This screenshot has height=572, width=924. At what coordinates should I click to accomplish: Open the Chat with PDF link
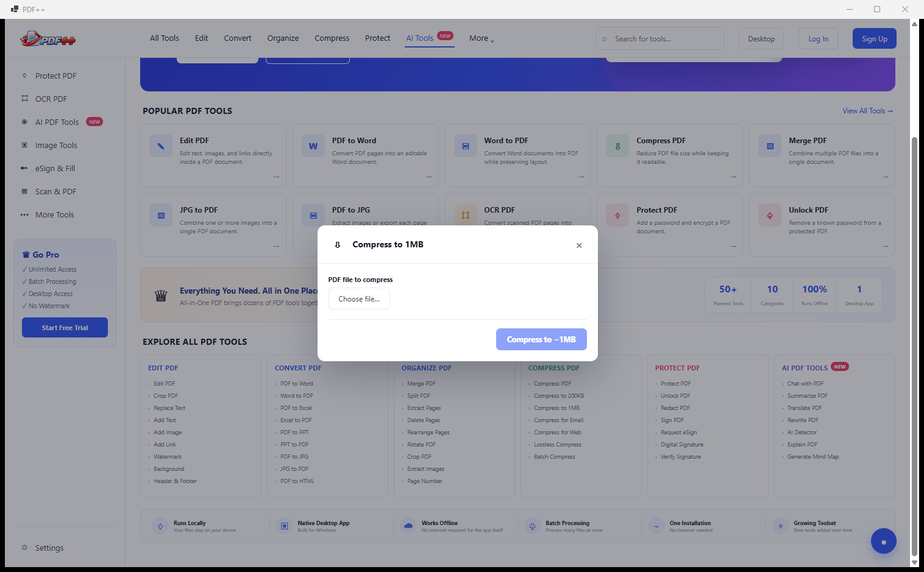click(x=805, y=384)
